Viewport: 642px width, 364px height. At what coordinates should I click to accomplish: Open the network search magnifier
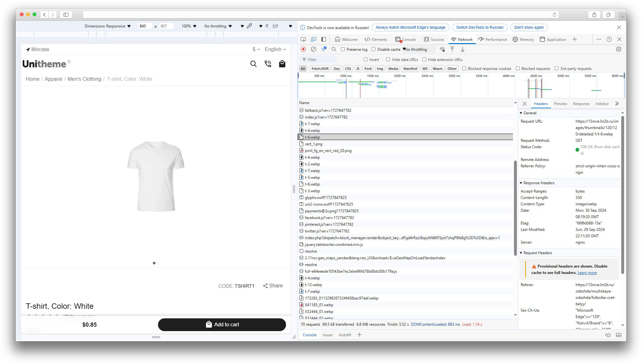coord(334,49)
